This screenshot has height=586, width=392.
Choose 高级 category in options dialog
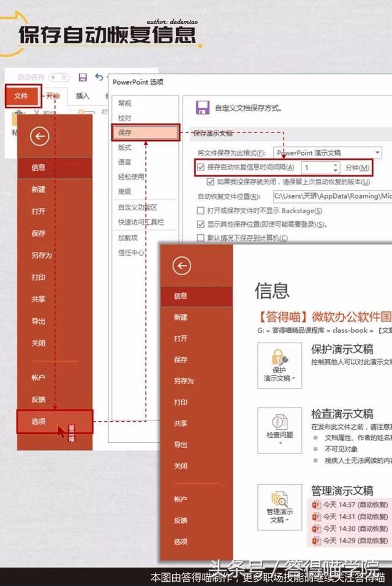click(x=125, y=191)
